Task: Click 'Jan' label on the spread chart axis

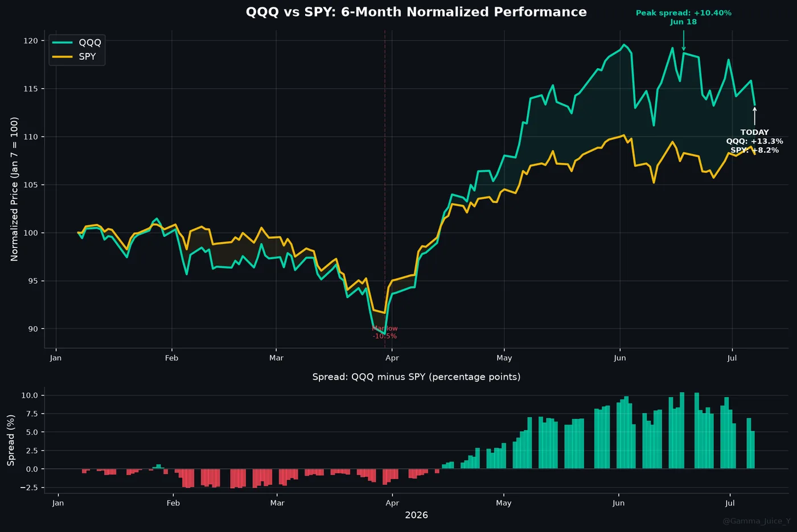Action: (57, 503)
